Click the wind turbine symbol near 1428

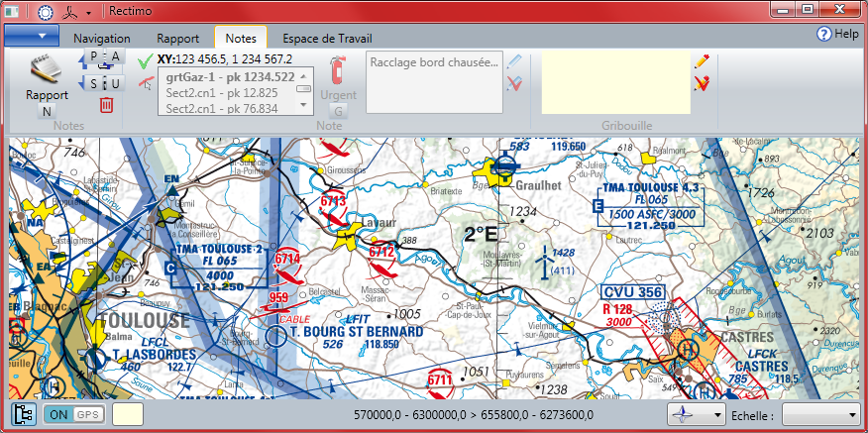coord(544,261)
